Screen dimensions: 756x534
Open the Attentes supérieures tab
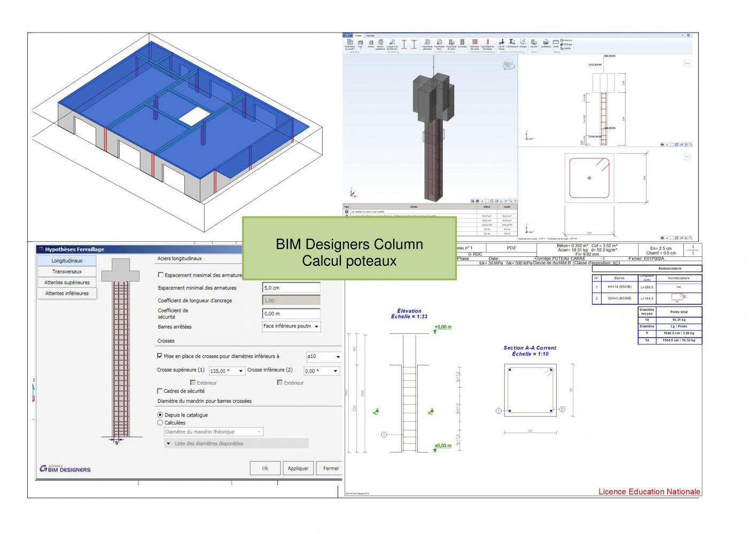67,282
